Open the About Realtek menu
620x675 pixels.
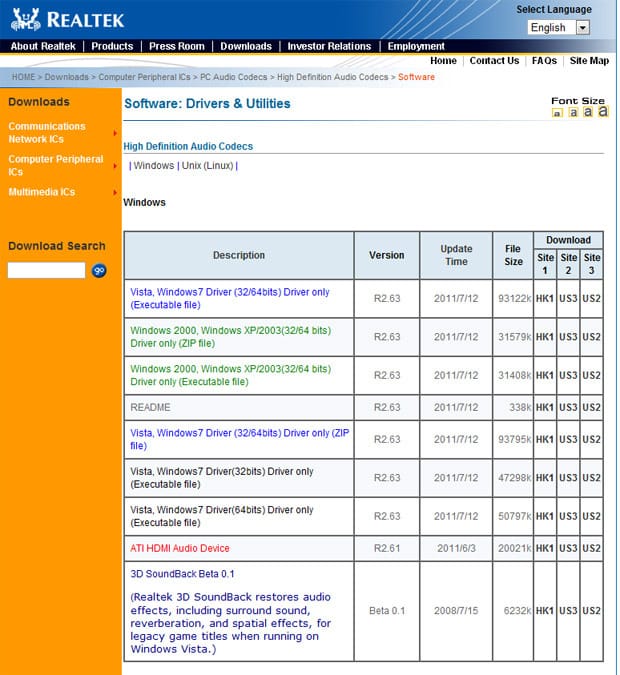43,46
